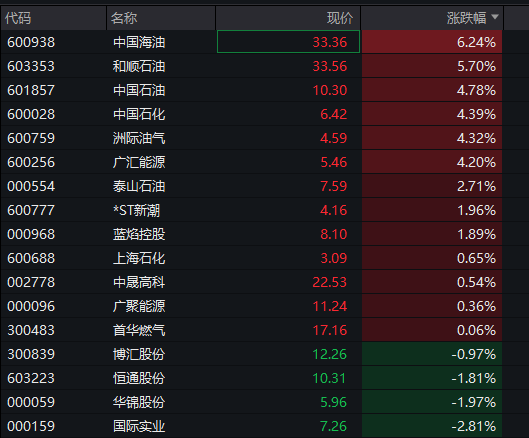The image size is (529, 438).
Task: Click the 4.32% change cell
Action: tap(432, 138)
